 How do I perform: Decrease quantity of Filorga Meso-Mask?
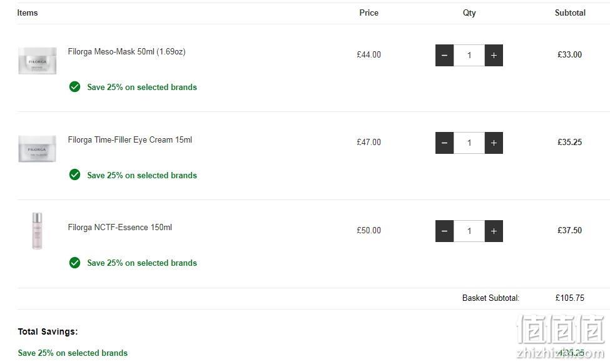tap(444, 55)
